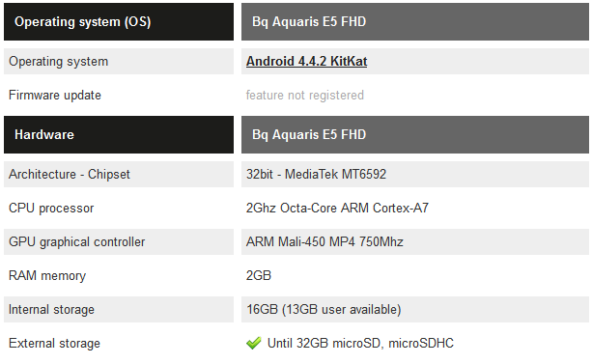Screen dimensions: 592x364
Task: Click the Internal storage label
Action: [51, 310]
